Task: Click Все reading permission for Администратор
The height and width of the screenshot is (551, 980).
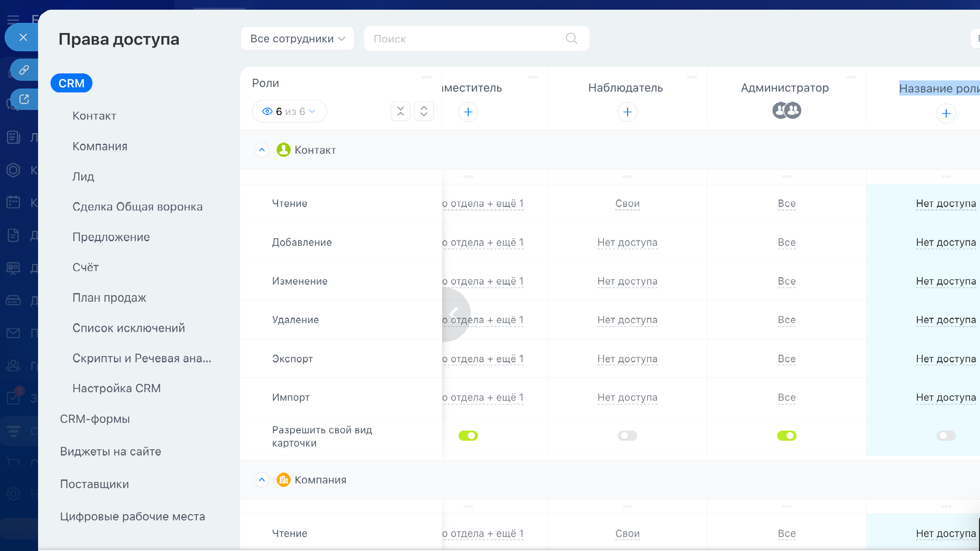Action: point(786,203)
